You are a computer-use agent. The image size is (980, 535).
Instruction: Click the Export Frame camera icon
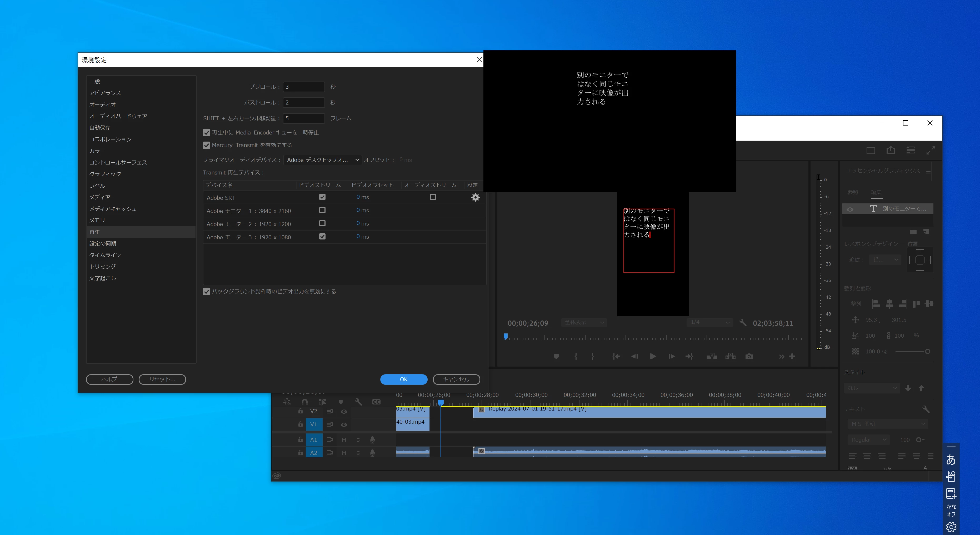749,357
